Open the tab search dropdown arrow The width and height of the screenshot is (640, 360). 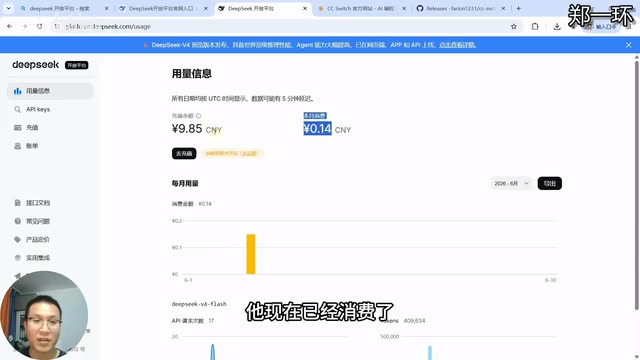pos(8,8)
